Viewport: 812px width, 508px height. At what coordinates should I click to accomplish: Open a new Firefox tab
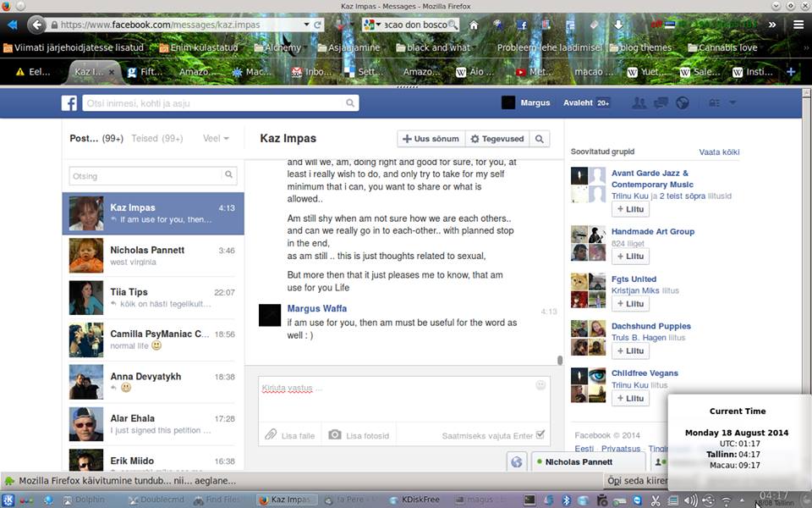click(791, 71)
